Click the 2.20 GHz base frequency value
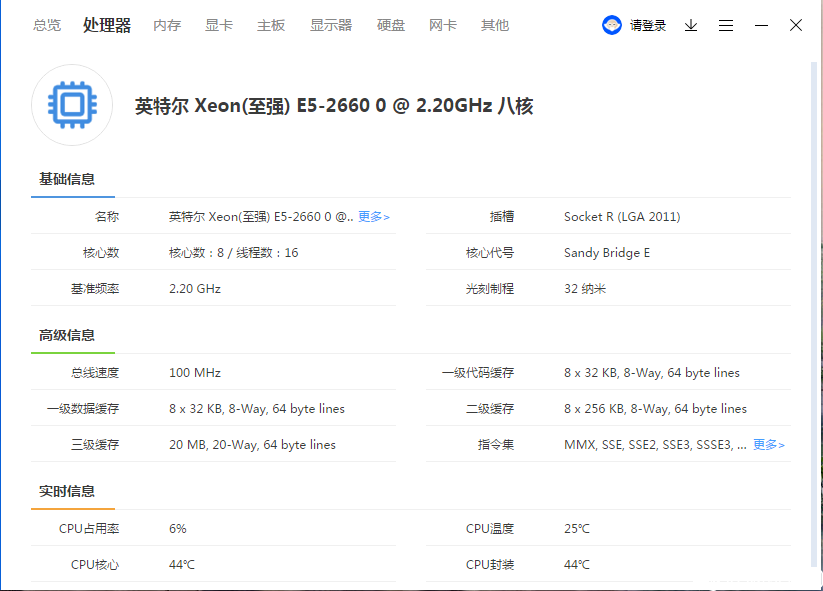The image size is (823, 591). coord(195,289)
